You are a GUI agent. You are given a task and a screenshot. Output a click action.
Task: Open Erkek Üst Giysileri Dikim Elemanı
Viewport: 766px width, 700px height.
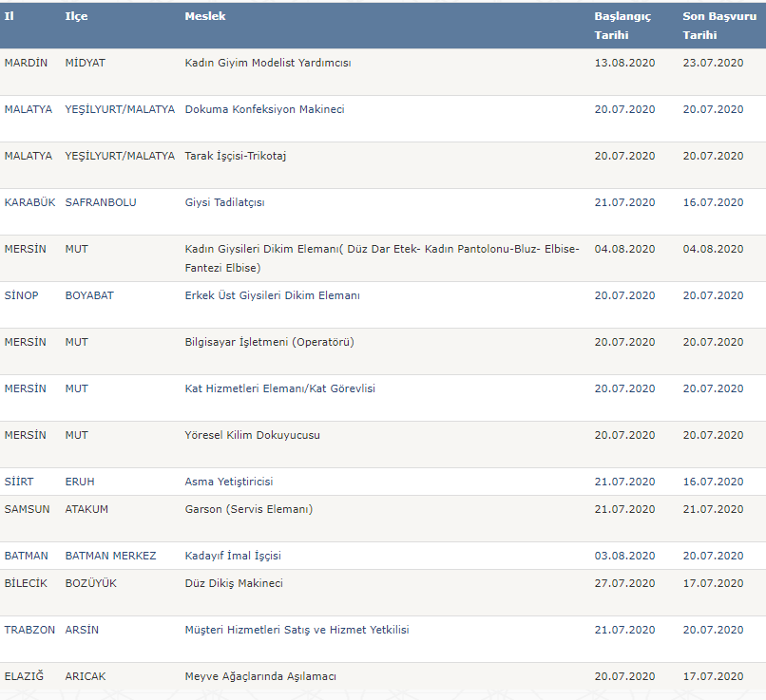click(272, 295)
